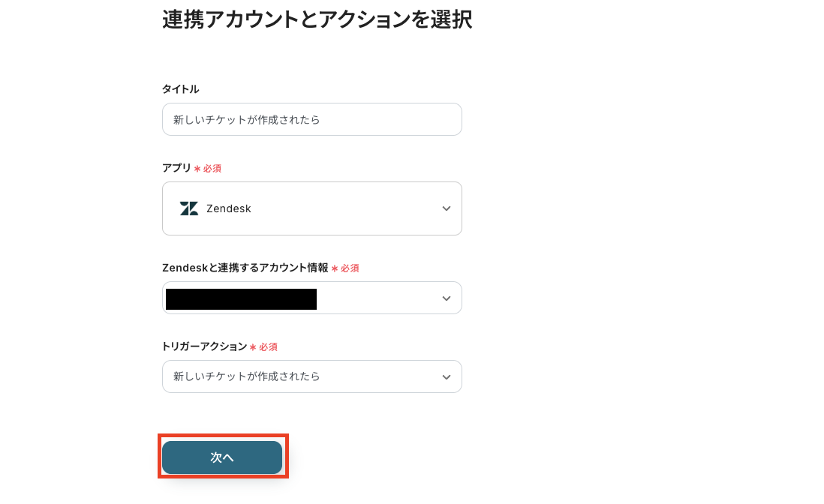Viewport: 824px width, 504px height.
Task: Click the アプリ field label
Action: point(176,168)
